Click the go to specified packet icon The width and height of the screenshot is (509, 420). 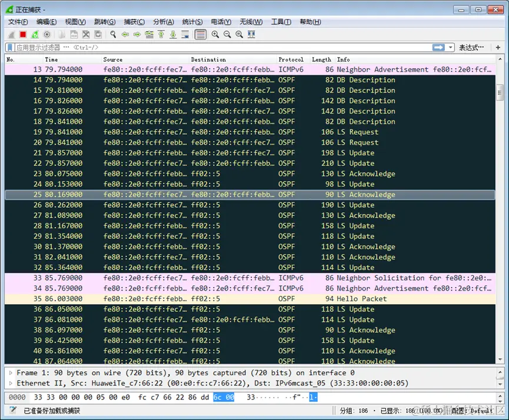149,34
